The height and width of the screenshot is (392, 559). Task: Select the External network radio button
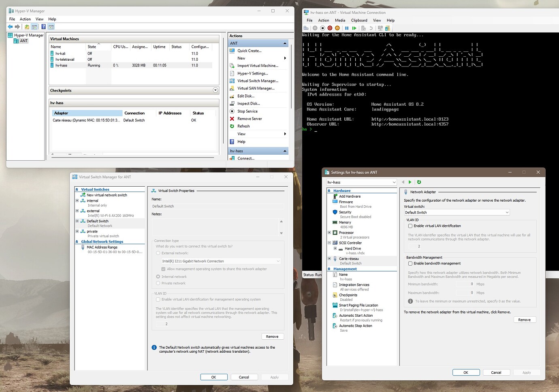point(158,253)
